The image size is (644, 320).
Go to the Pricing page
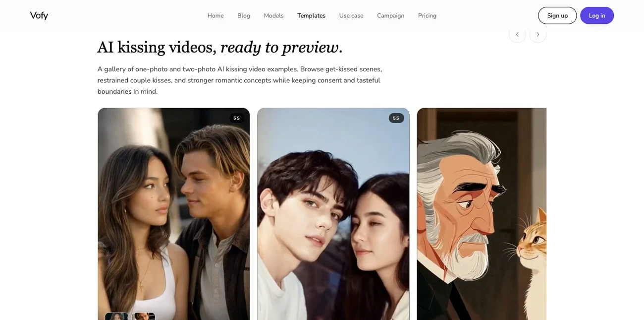(427, 15)
